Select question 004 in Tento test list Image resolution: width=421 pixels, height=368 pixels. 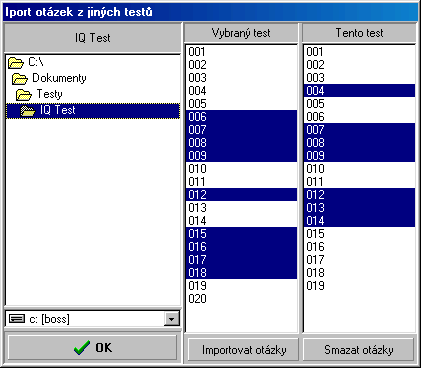pyautogui.click(x=360, y=91)
